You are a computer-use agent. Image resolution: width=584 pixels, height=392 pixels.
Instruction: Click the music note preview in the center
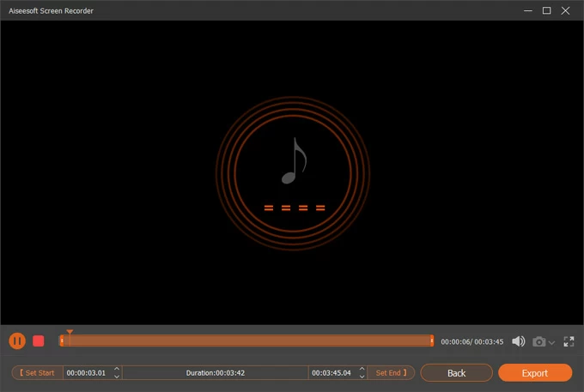(x=293, y=161)
